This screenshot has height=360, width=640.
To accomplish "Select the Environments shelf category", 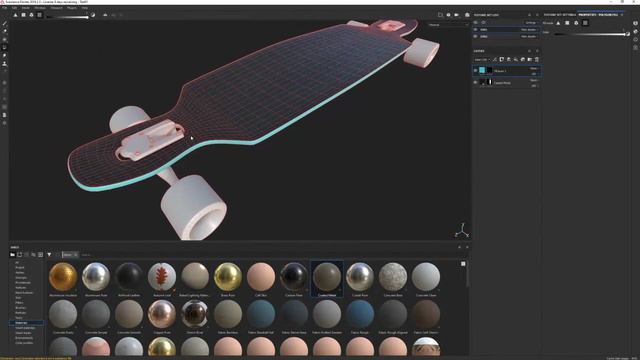I will (x=24, y=338).
